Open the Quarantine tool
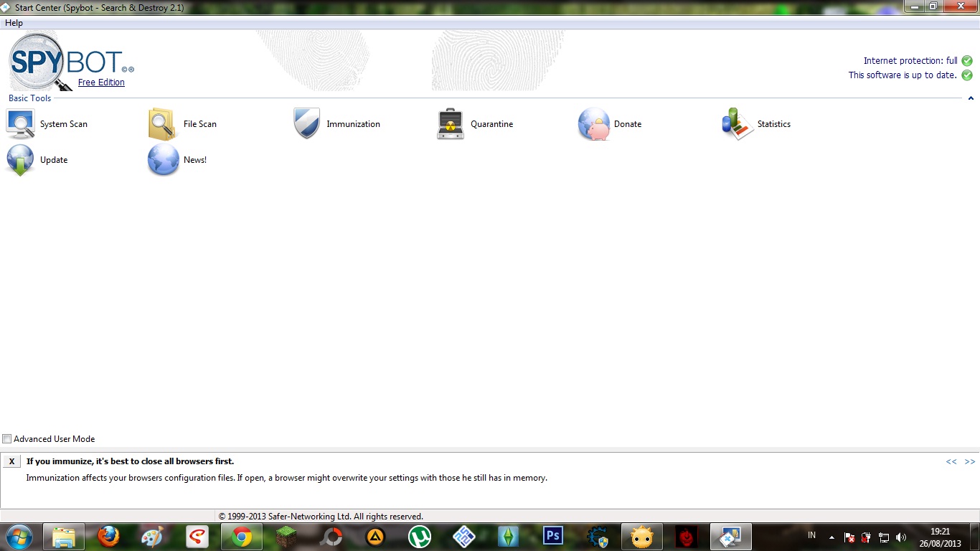 pos(475,124)
